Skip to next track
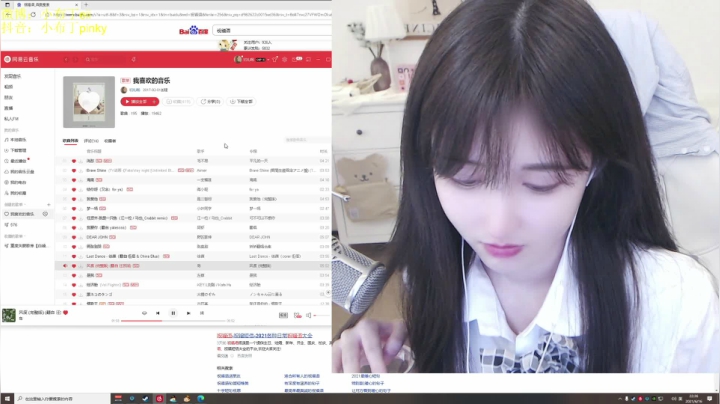Image resolution: width=720 pixels, height=404 pixels. tap(188, 313)
